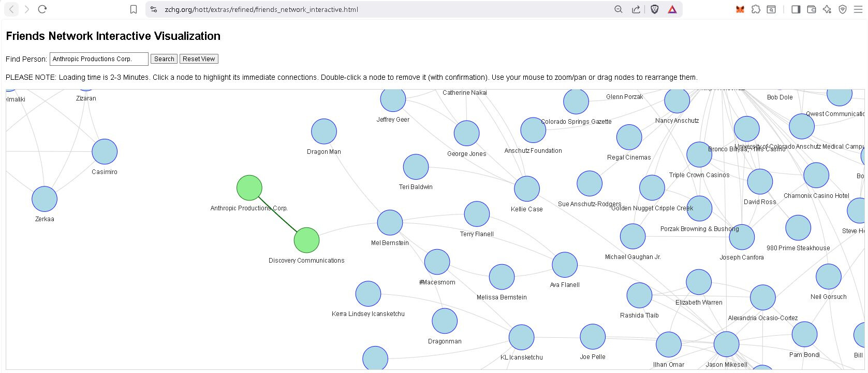Open the Brave VPN shield icon
868x373 pixels.
[842, 9]
